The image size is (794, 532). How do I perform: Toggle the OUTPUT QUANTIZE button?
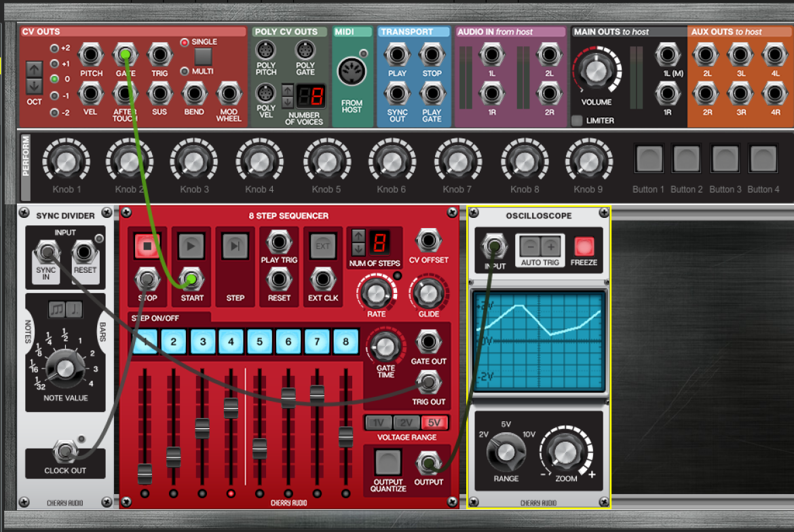click(x=388, y=461)
